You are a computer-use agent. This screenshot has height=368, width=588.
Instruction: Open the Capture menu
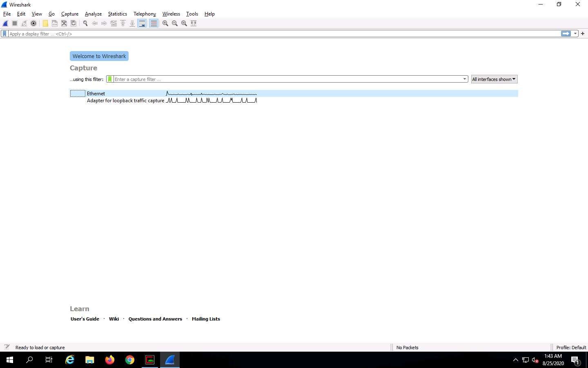pos(70,14)
